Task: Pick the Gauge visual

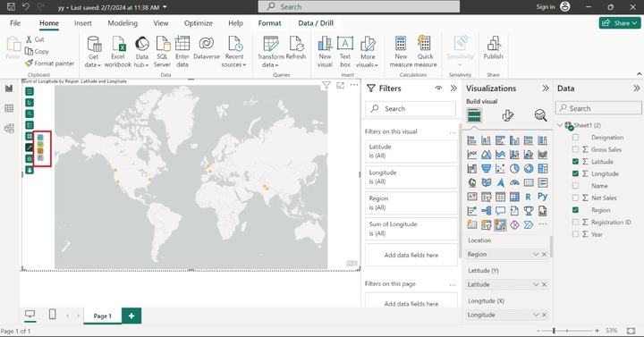Action: tap(514, 182)
